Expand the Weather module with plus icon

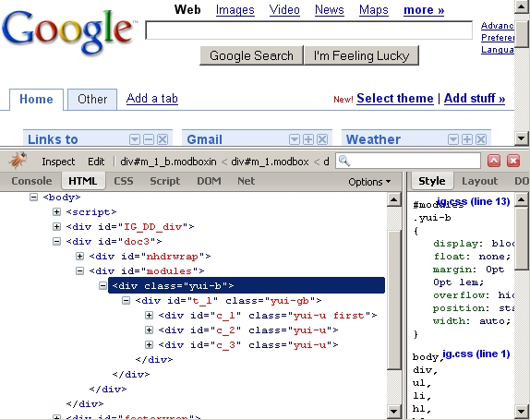pyautogui.click(x=467, y=139)
